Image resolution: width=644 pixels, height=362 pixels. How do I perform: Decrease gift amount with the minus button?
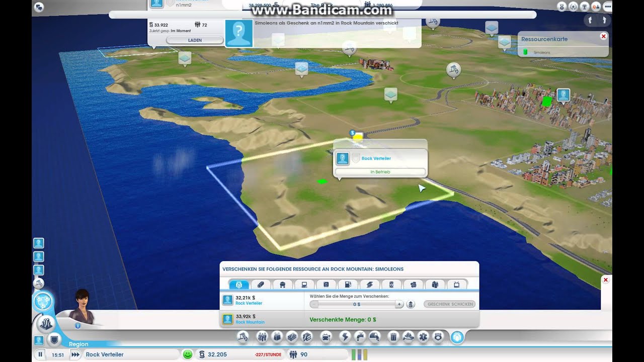[x=314, y=304]
